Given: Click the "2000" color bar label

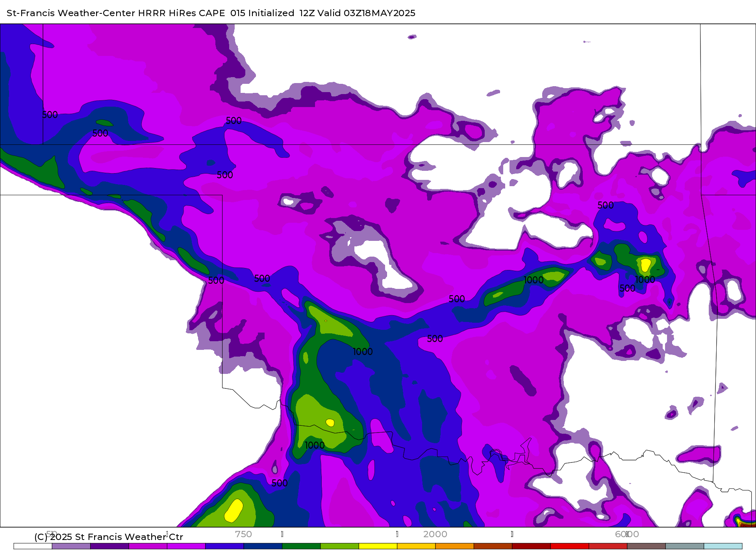Looking at the screenshot, I should [435, 534].
